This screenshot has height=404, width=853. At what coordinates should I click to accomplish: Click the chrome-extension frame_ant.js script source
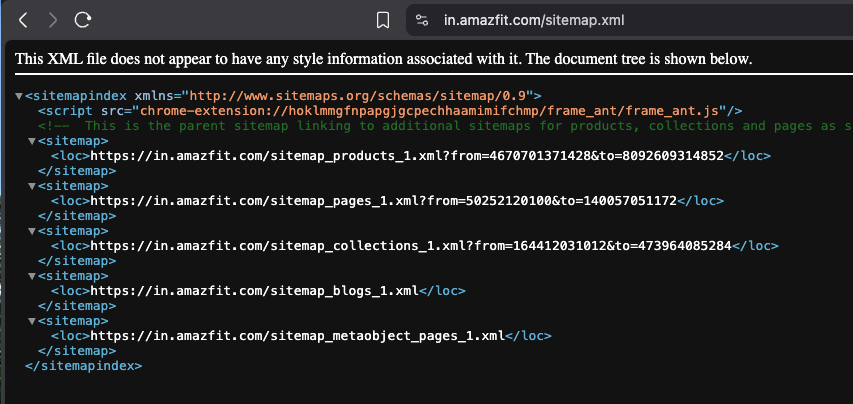point(429,111)
